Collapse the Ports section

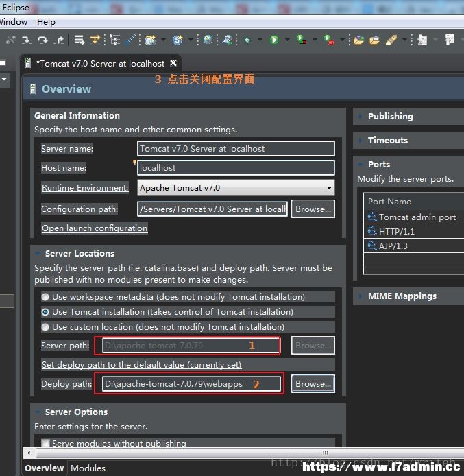pyautogui.click(x=360, y=164)
